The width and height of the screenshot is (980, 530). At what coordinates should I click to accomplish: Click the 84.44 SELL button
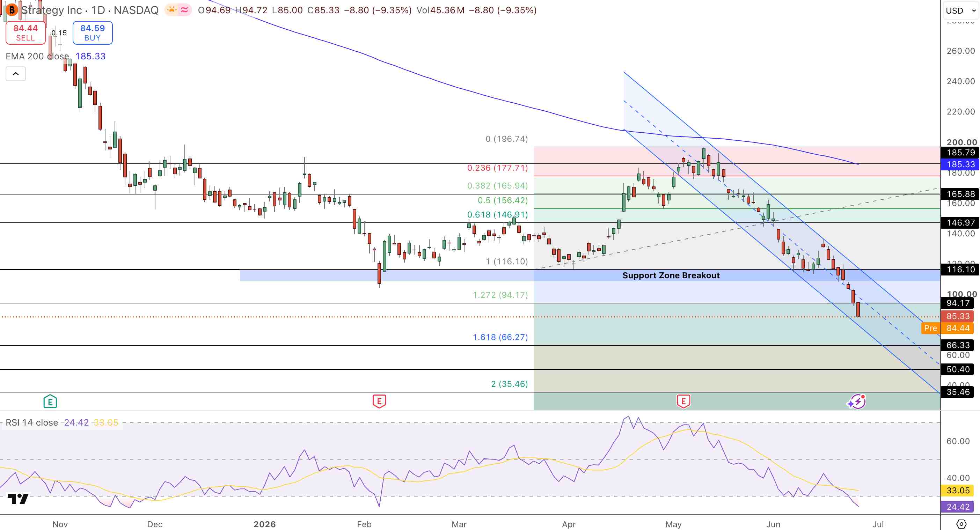click(x=25, y=33)
